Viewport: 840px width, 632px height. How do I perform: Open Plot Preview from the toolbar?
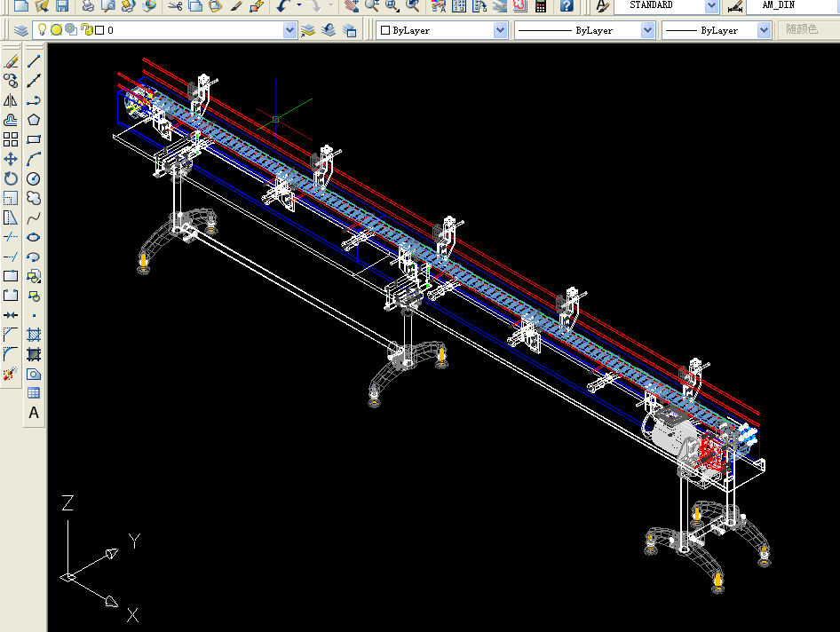108,5
